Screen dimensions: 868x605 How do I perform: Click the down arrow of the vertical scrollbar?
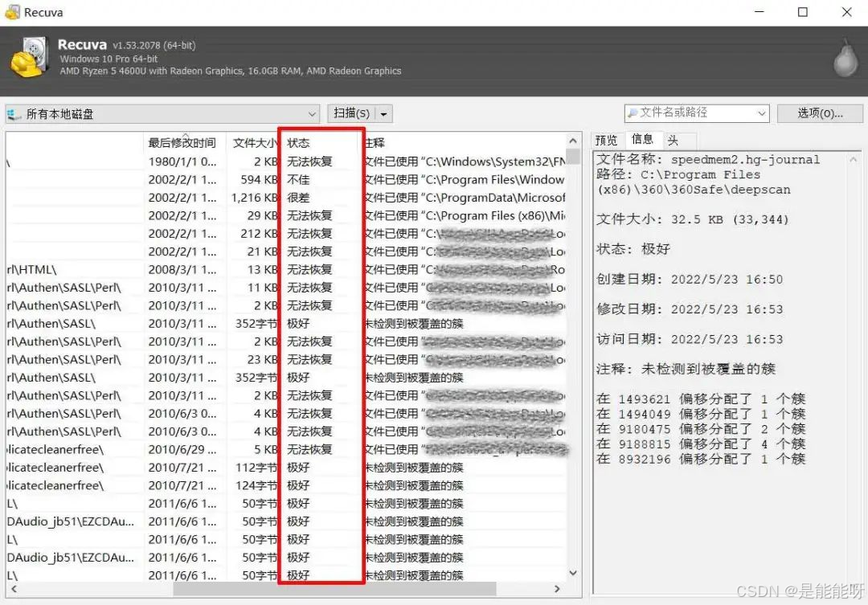click(573, 572)
